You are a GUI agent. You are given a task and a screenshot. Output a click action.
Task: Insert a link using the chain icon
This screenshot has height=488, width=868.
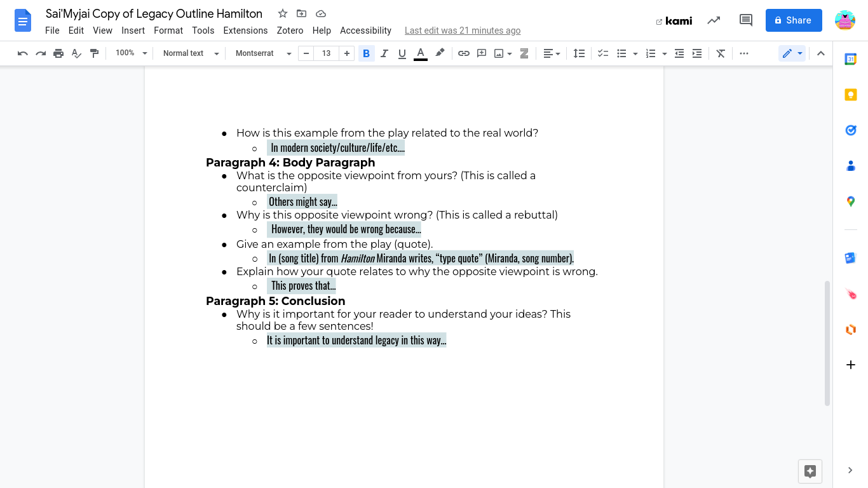click(464, 53)
